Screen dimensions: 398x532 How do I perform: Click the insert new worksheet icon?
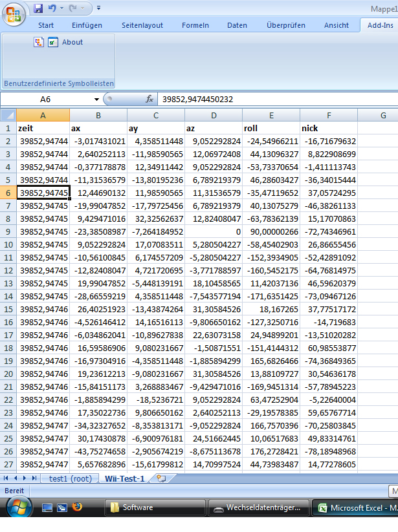tap(161, 478)
